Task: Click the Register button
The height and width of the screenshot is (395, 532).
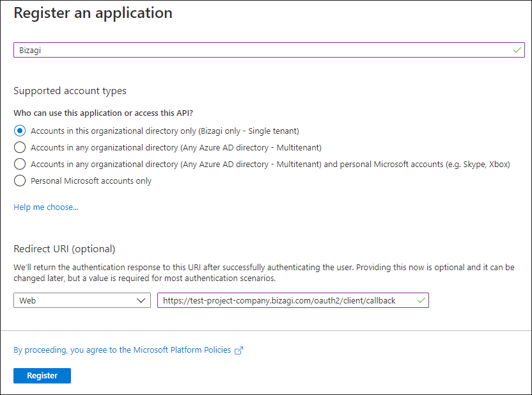Action: point(42,376)
